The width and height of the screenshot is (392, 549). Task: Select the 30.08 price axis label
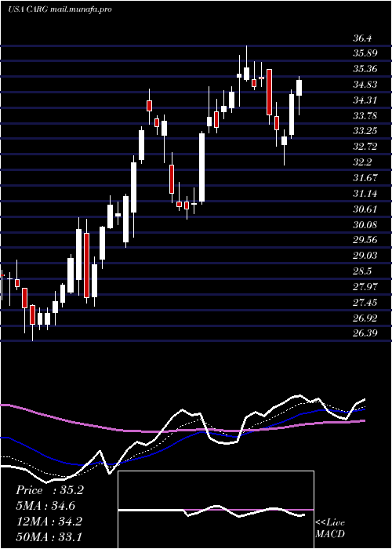[365, 224]
